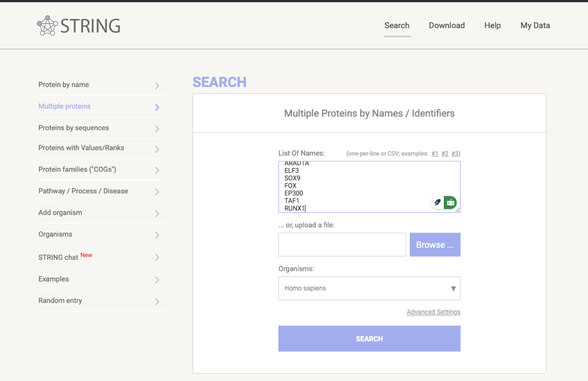Click the resize handle of names text area
This screenshot has height=381, width=588.
tap(457, 210)
